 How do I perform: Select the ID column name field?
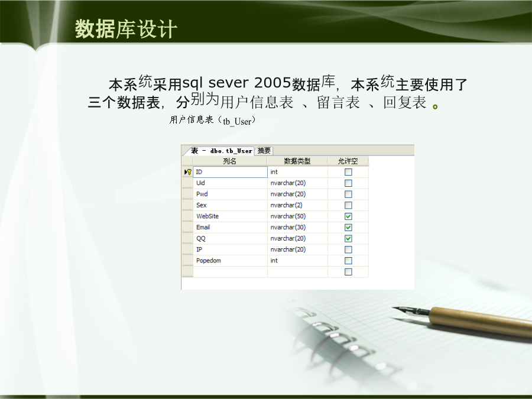pyautogui.click(x=230, y=172)
